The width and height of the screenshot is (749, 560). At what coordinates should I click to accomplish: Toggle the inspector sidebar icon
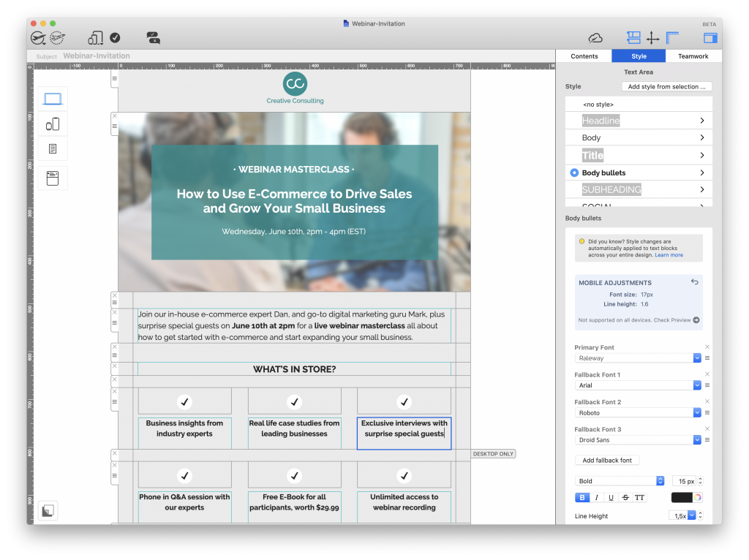(710, 38)
